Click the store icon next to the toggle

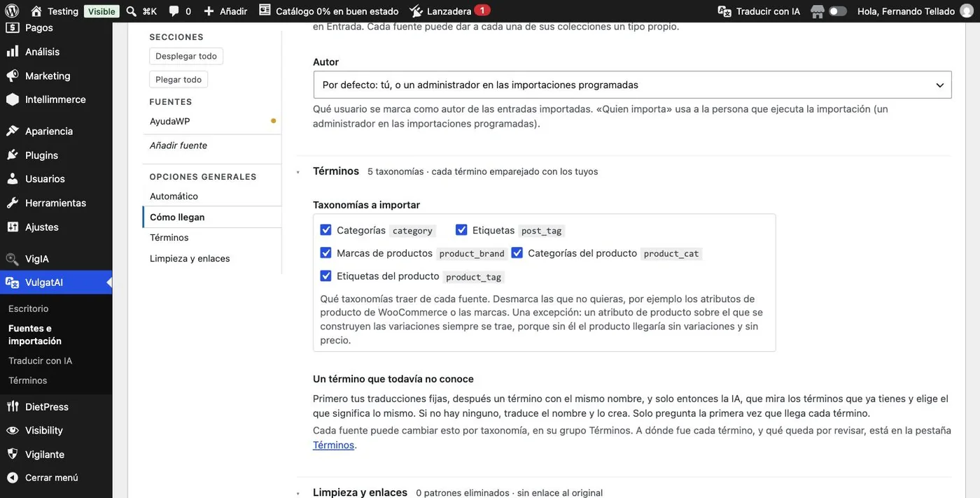click(817, 11)
